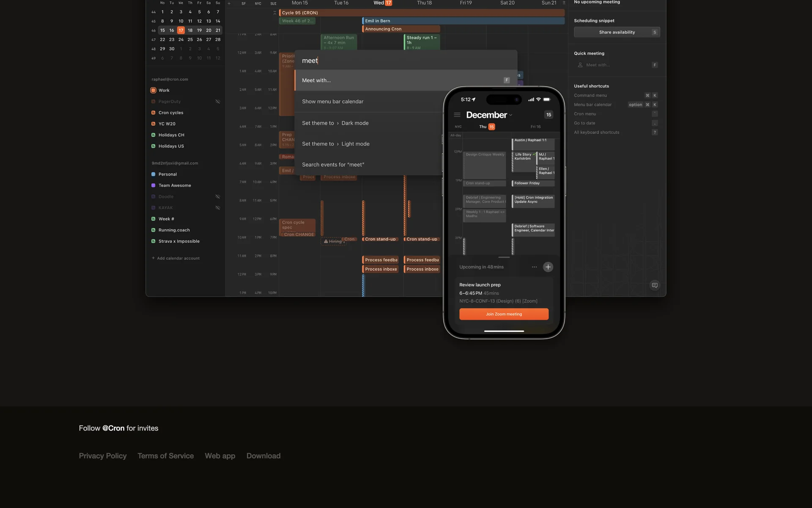Expand the December month dropdown on the phone
This screenshot has width=812, height=508.
(510, 115)
